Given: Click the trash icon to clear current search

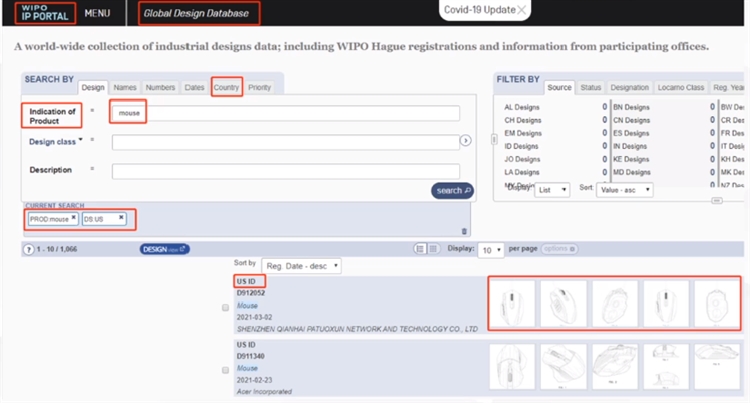Looking at the screenshot, I should [463, 231].
